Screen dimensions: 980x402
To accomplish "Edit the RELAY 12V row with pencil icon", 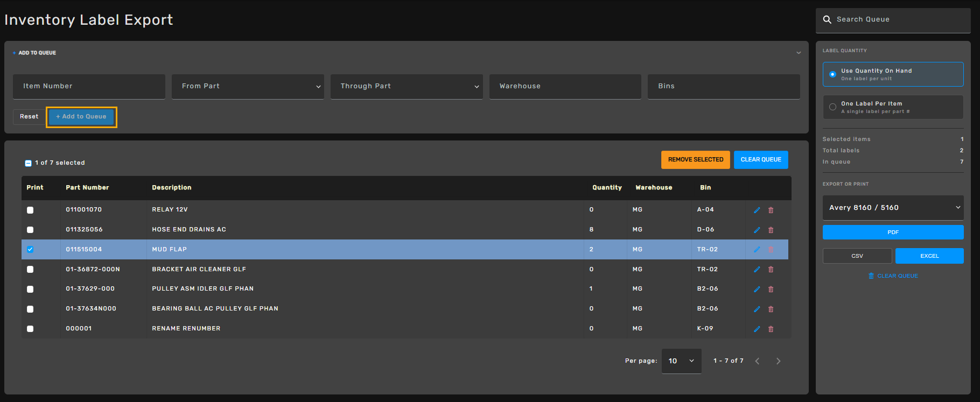I will (757, 210).
